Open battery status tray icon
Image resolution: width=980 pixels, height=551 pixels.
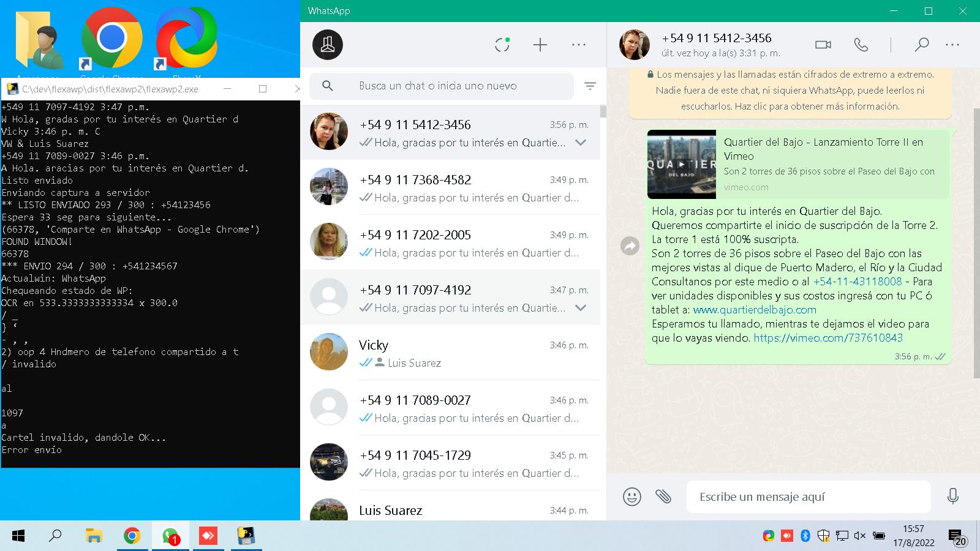click(878, 536)
